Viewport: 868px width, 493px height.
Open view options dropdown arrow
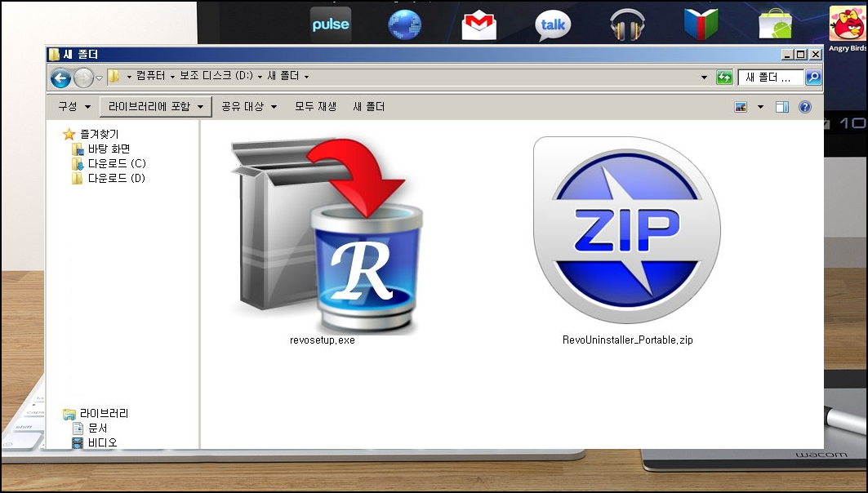point(760,107)
